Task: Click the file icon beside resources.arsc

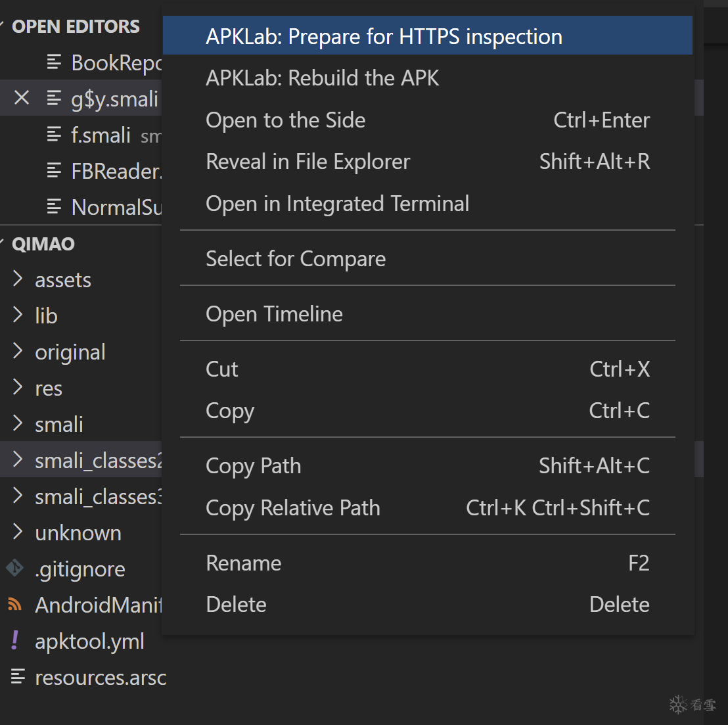Action: (x=18, y=676)
